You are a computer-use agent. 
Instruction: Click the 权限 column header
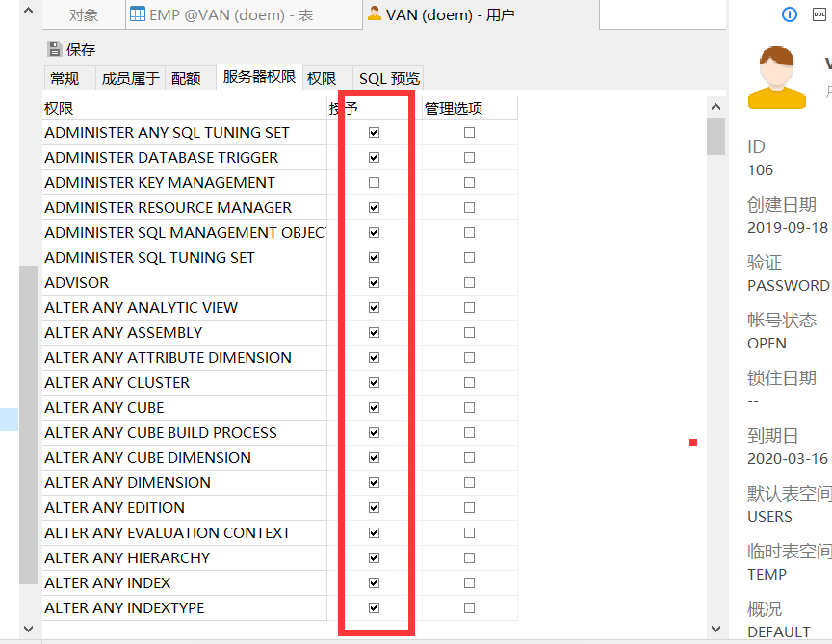click(184, 108)
